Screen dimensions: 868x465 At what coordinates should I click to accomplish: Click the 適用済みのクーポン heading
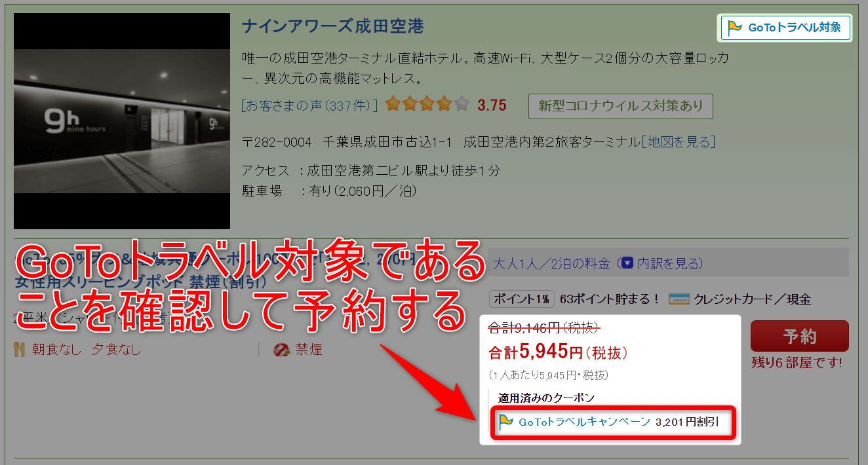tap(546, 398)
